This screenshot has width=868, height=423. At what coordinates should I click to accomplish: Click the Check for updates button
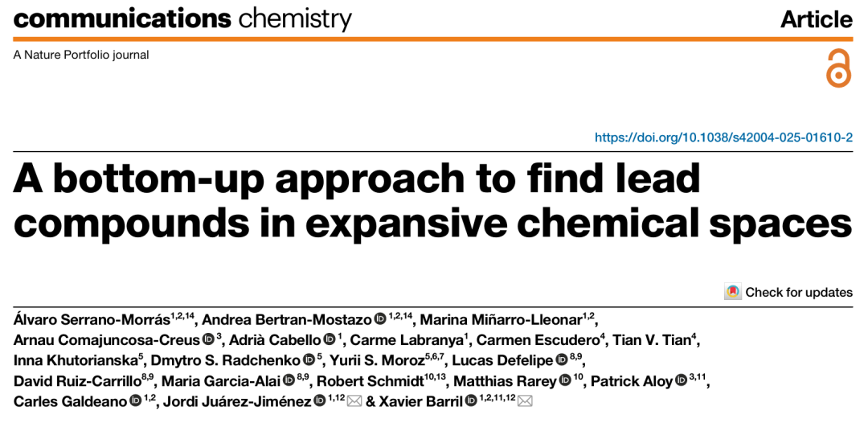[x=788, y=292]
